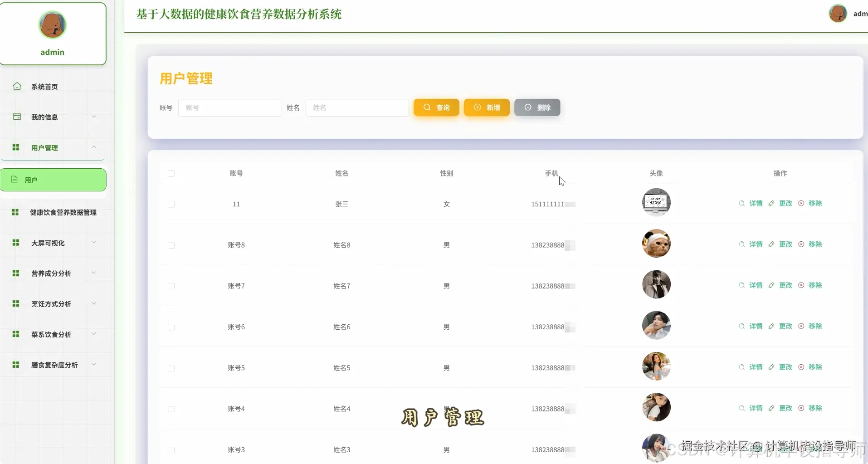868x464 pixels.
Task: Click the 删除 delete button
Action: coord(537,107)
